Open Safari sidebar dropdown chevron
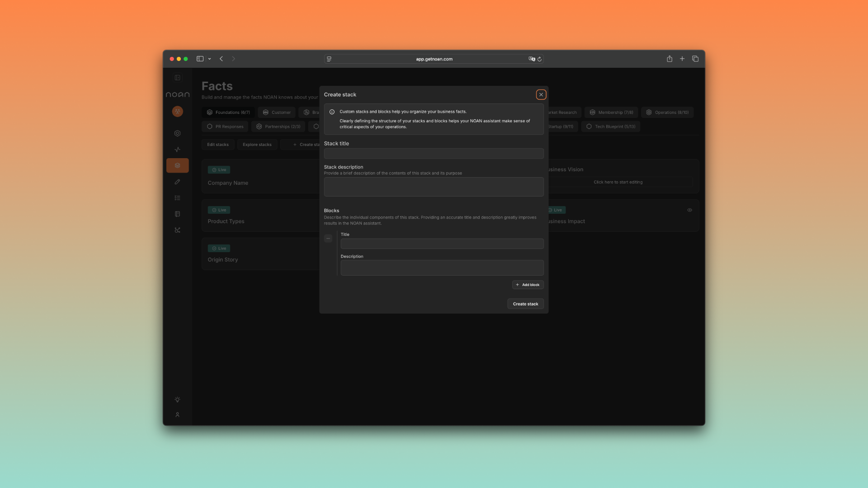Viewport: 868px width, 488px height. pos(210,59)
